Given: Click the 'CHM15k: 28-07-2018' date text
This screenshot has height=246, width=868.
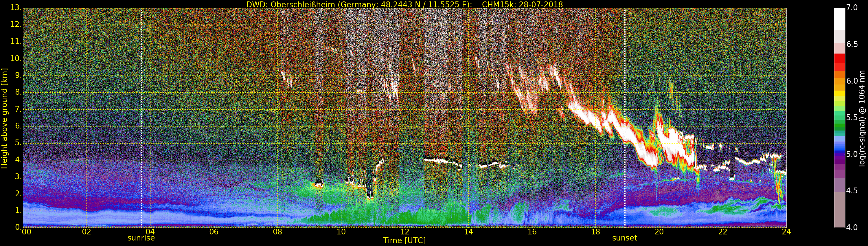Looking at the screenshot, I should pyautogui.click(x=522, y=4).
